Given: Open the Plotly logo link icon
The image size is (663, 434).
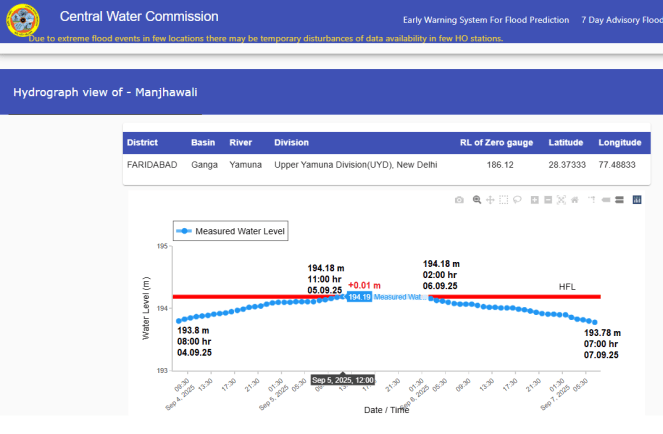Looking at the screenshot, I should (637, 200).
